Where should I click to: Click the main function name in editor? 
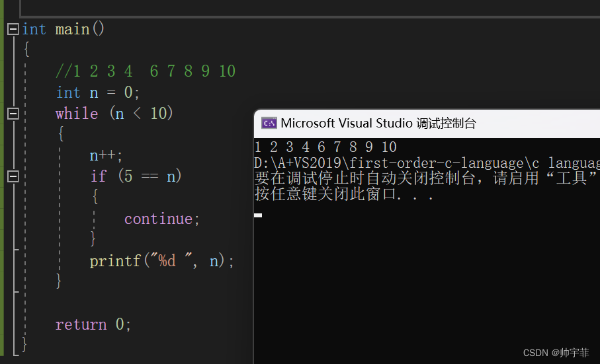72,29
